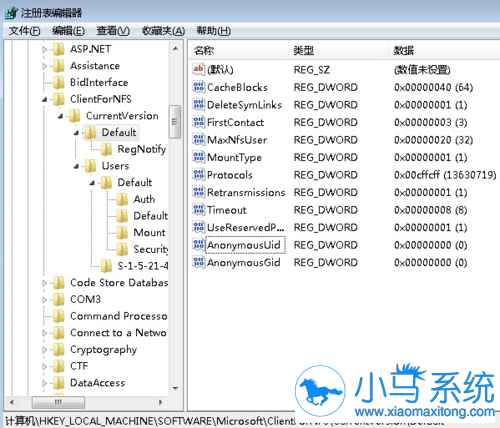Collapse the Users tree node
This screenshot has height=428, width=500.
pyautogui.click(x=76, y=166)
